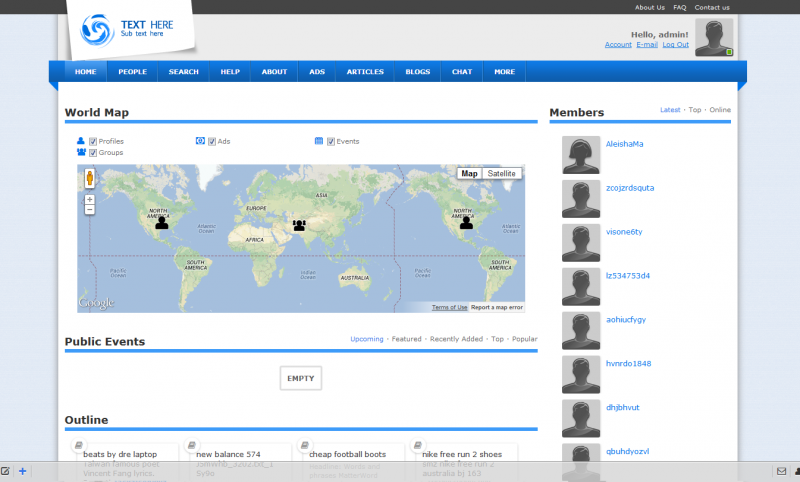
Task: Click the map Terms of Use link
Action: click(x=449, y=307)
